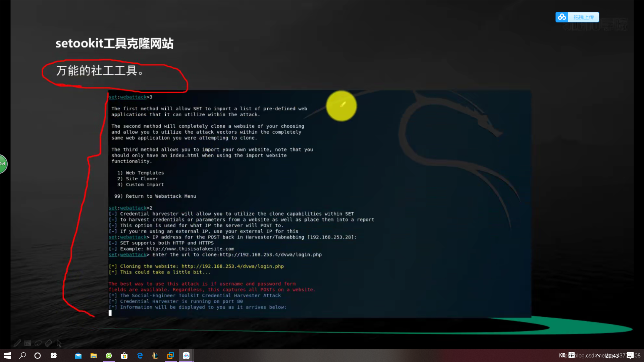
Task: Open the clock showing 20:43
Action: (612, 356)
